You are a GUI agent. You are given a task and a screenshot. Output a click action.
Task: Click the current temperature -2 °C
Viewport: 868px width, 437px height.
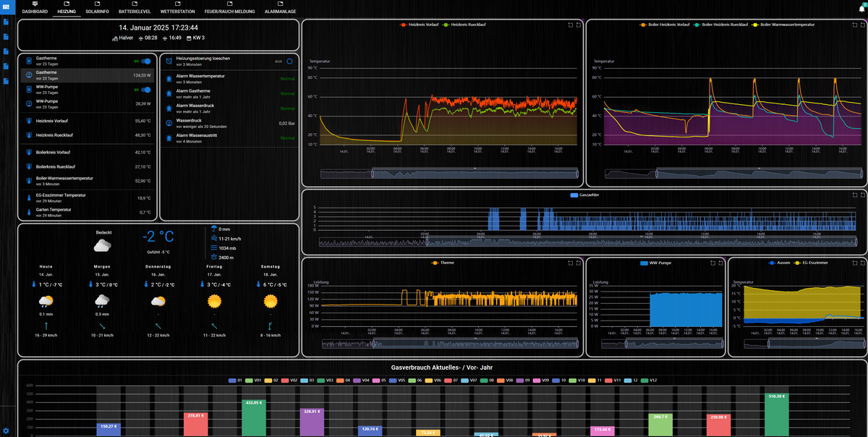(158, 237)
